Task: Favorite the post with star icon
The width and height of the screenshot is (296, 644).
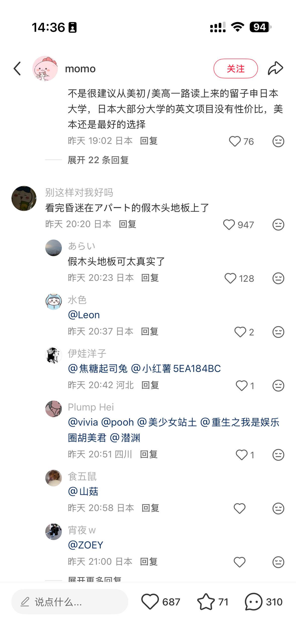Action: point(206,602)
